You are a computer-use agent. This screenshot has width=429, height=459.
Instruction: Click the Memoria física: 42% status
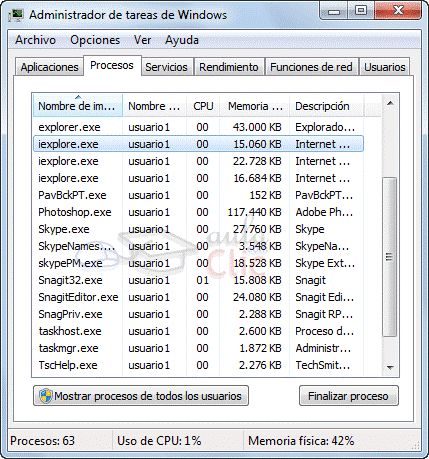click(301, 441)
